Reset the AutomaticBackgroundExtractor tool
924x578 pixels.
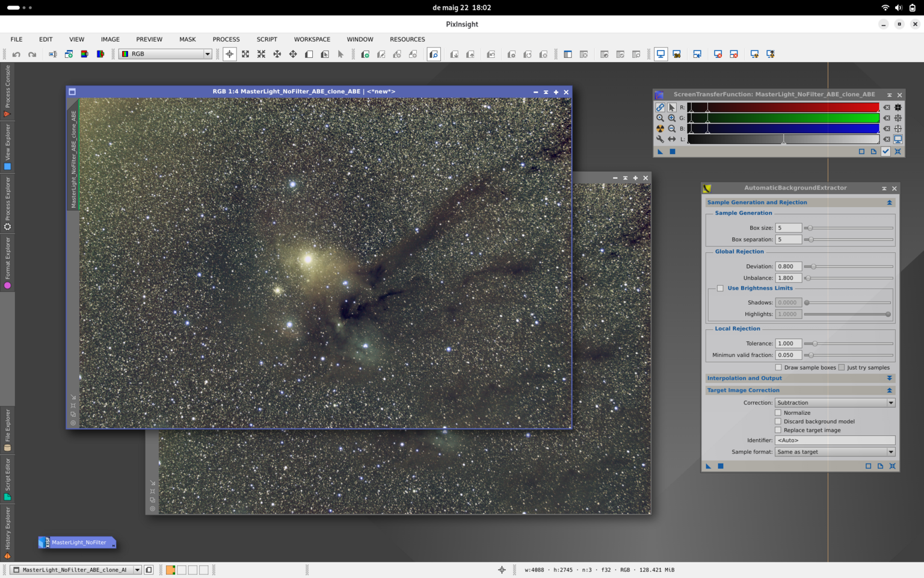pyautogui.click(x=893, y=466)
